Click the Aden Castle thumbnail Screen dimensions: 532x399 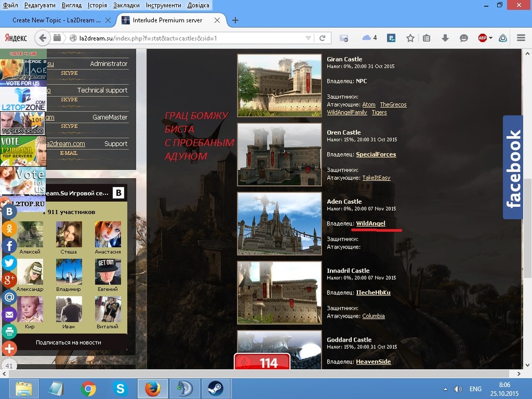point(279,224)
